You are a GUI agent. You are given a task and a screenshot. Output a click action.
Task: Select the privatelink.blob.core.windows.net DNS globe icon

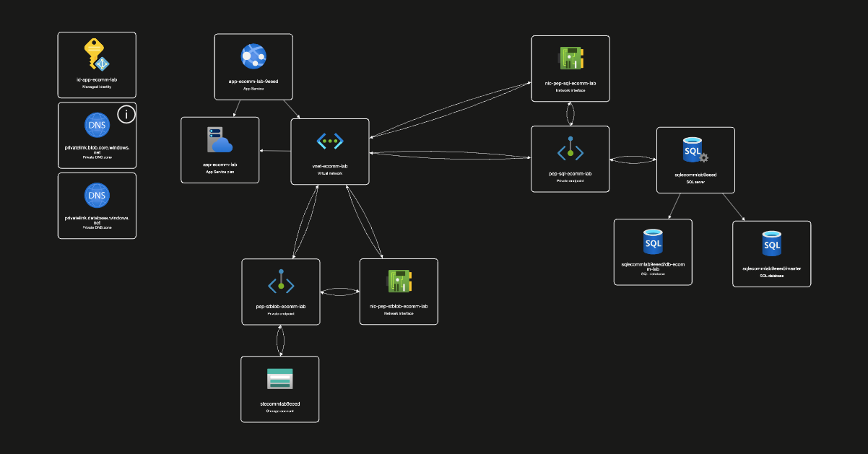pyautogui.click(x=96, y=126)
